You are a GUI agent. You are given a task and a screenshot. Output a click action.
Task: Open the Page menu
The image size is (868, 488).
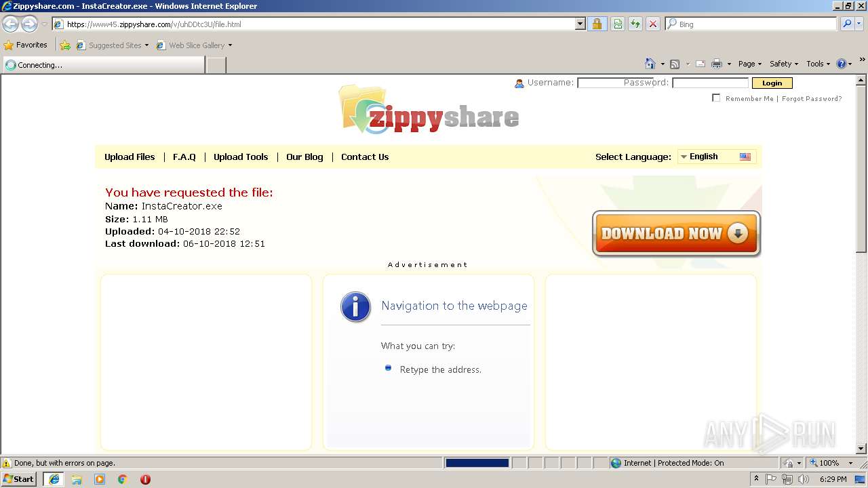click(x=750, y=64)
